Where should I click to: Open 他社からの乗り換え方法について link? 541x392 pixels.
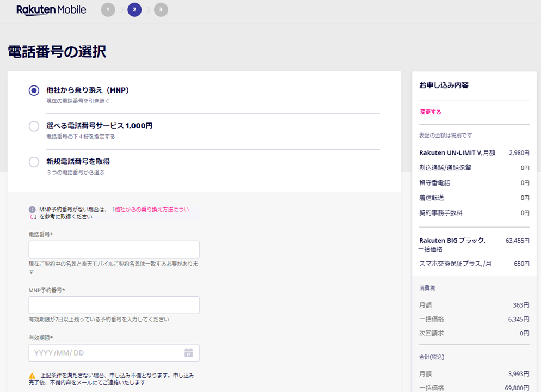click(x=152, y=210)
